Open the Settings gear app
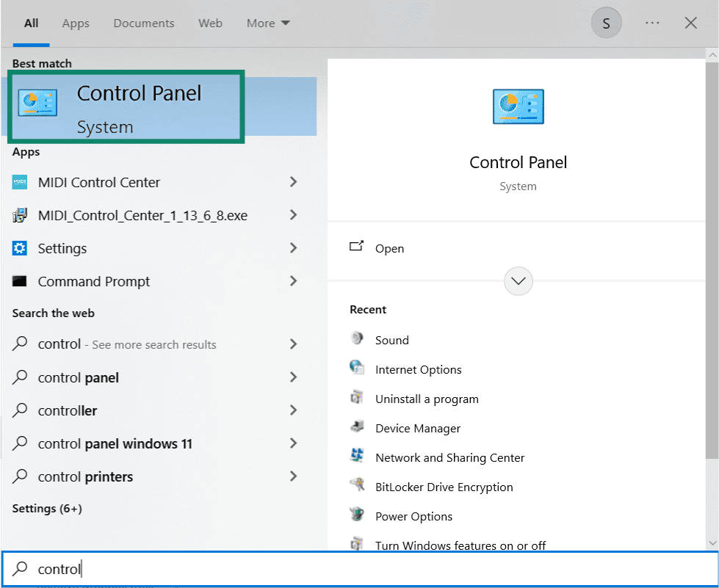The height and width of the screenshot is (588, 719). 63,248
